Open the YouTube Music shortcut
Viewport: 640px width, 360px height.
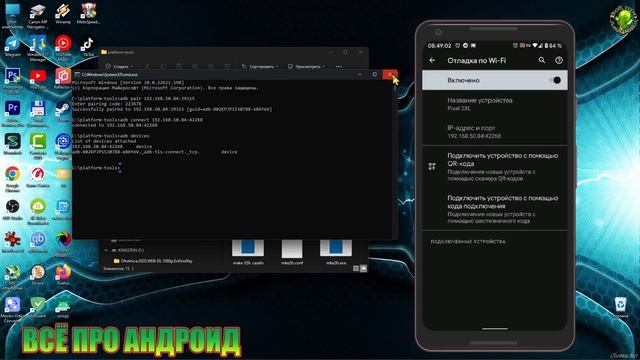[x=63, y=46]
